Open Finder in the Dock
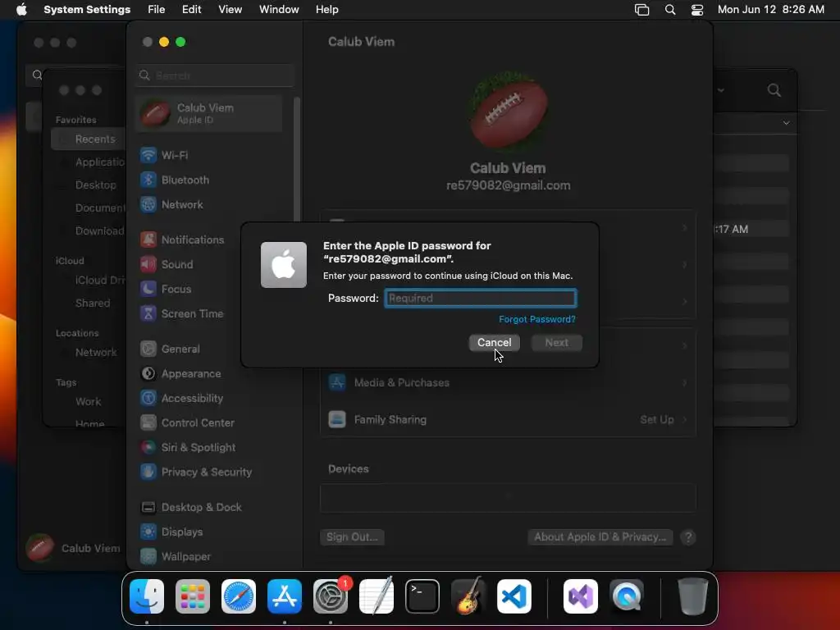This screenshot has width=840, height=630. (x=147, y=596)
